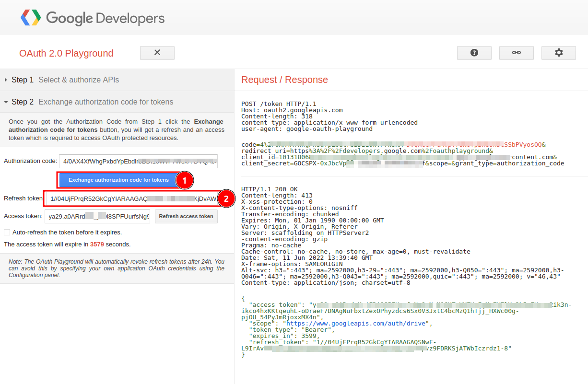Click the Refresh token input field
588x384 pixels.
coord(132,198)
